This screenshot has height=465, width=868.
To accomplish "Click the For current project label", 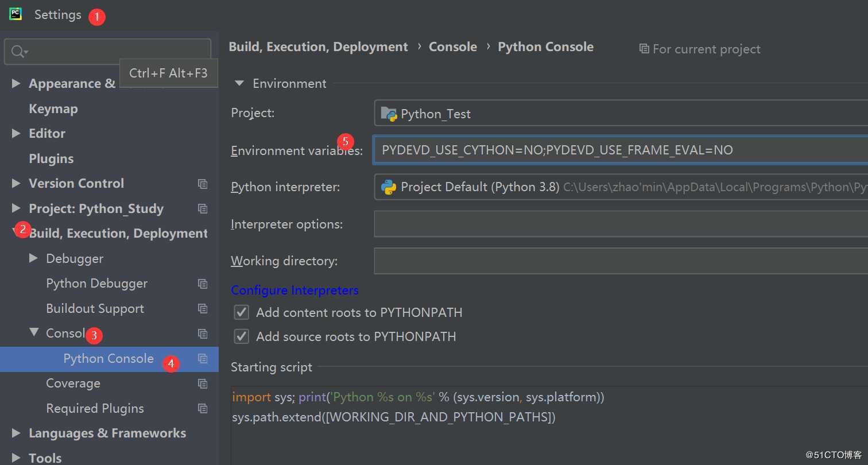I will (x=707, y=49).
